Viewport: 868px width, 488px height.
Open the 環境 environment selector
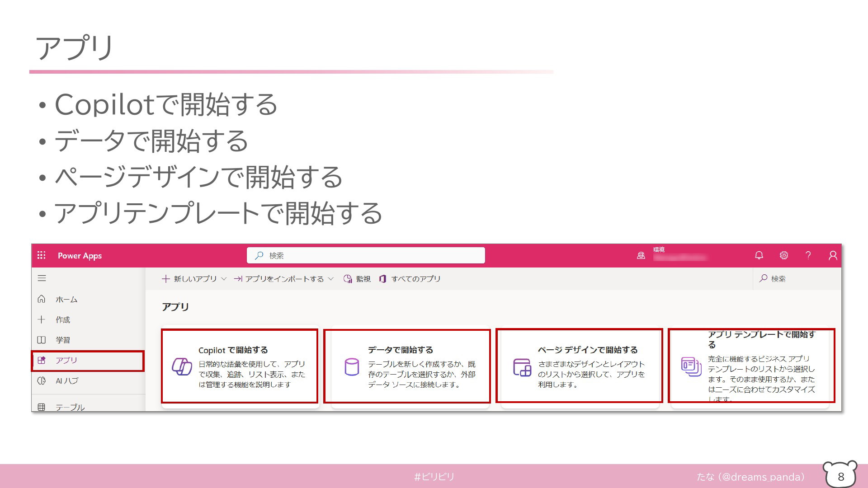pos(679,254)
